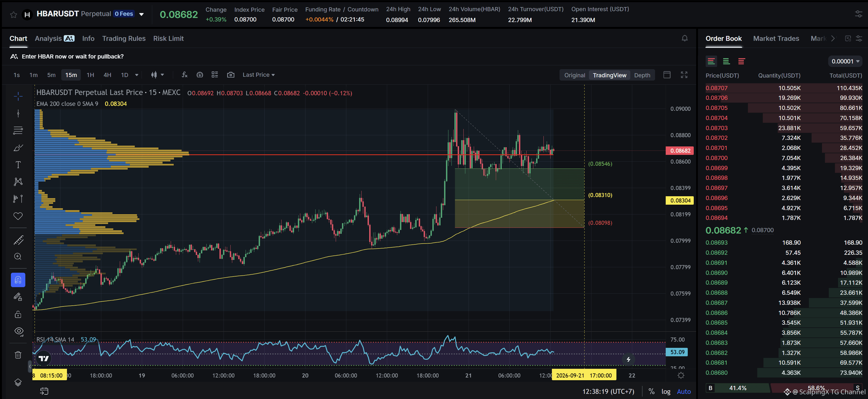Toggle lock all drawings

tap(18, 314)
